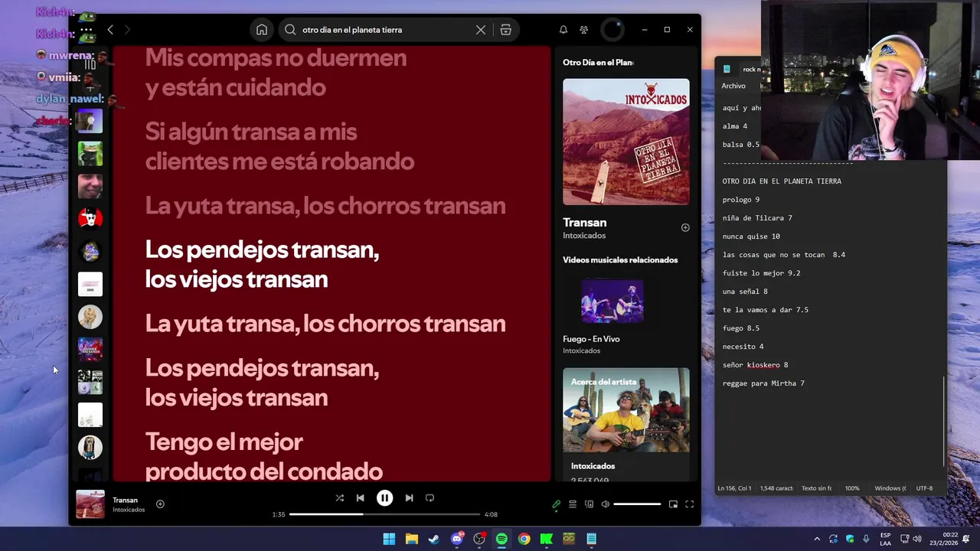Open the Archivo menu in Notepad
The width and height of the screenshot is (980, 551).
pyautogui.click(x=733, y=86)
